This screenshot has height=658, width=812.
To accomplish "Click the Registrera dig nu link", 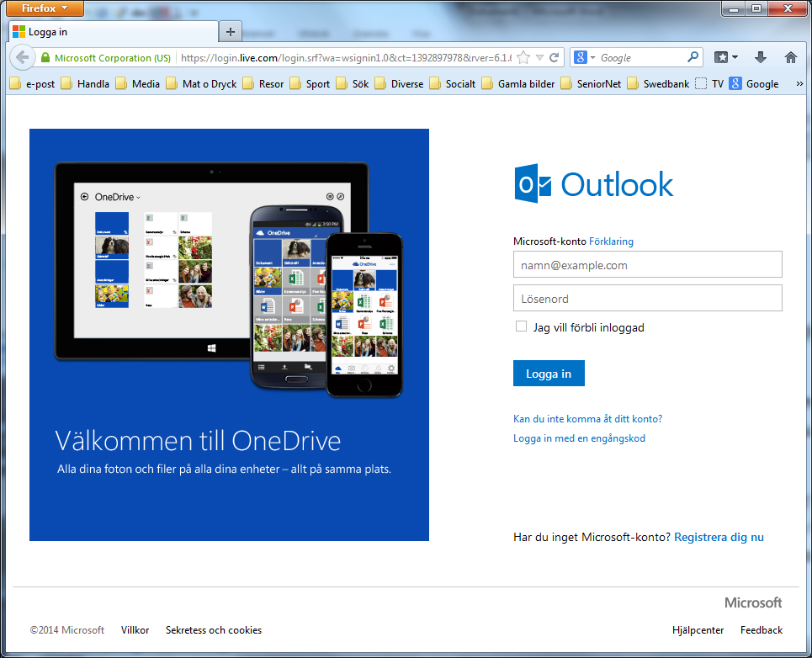I will click(719, 537).
